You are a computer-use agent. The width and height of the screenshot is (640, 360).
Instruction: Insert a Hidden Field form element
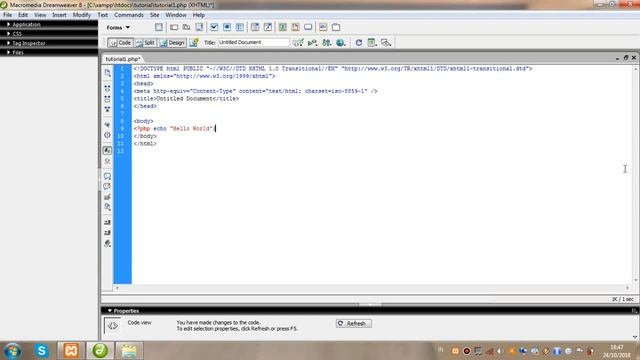click(187, 27)
